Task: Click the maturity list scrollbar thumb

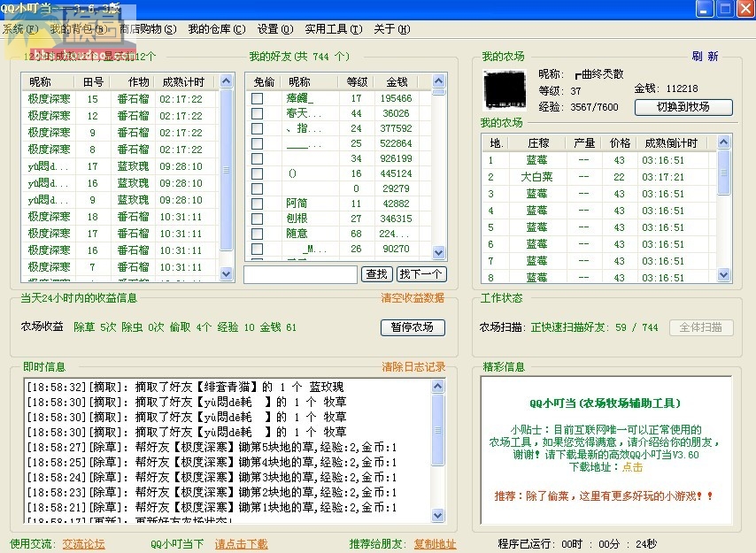Action: tap(226, 170)
